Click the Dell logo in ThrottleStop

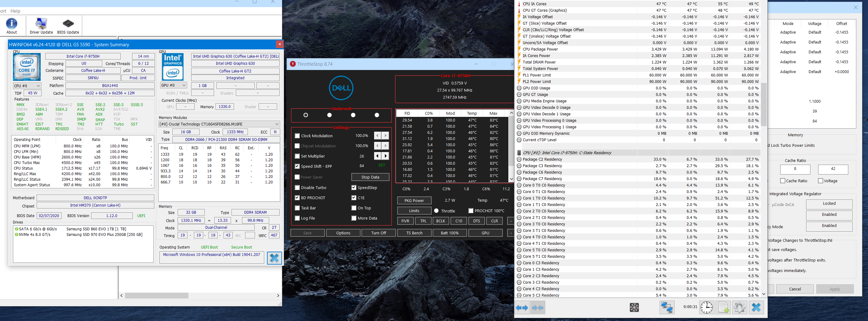point(341,88)
